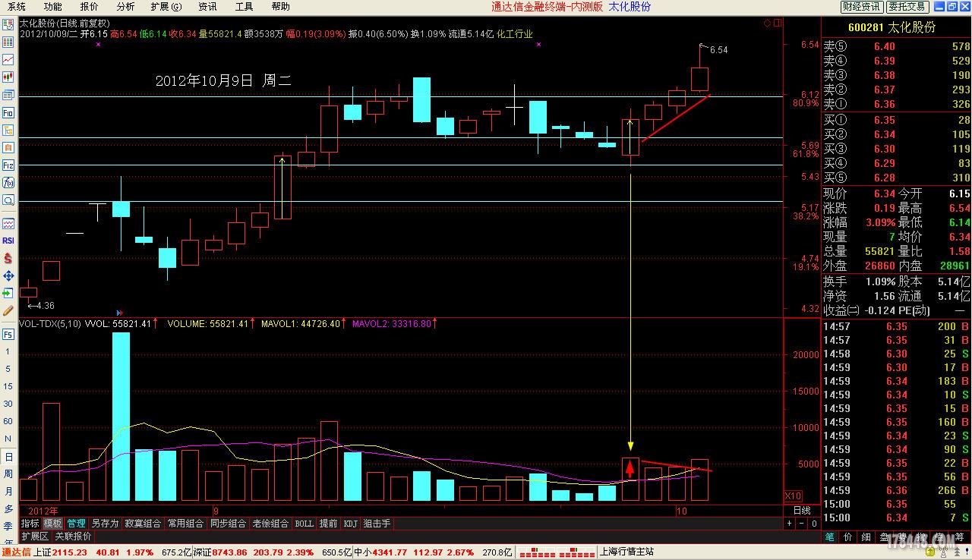
Task: Switch to the 价 price tab
Action: [x=848, y=536]
